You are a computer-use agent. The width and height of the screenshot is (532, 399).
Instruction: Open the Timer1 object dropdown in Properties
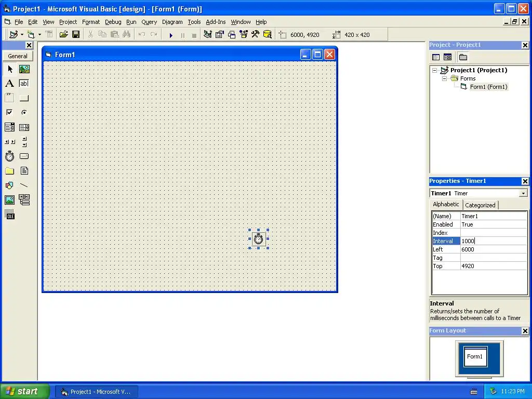[x=523, y=193]
